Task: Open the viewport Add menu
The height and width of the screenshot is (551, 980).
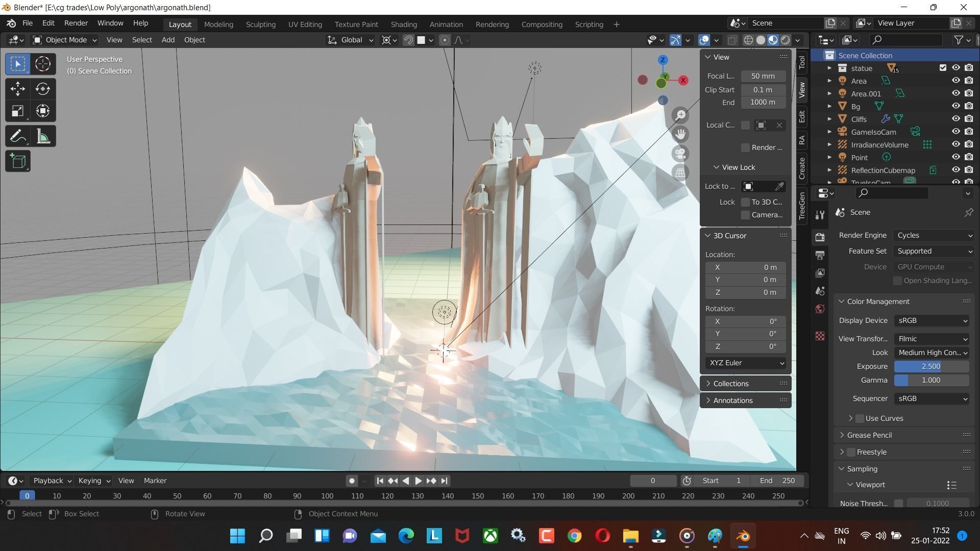Action: (168, 40)
